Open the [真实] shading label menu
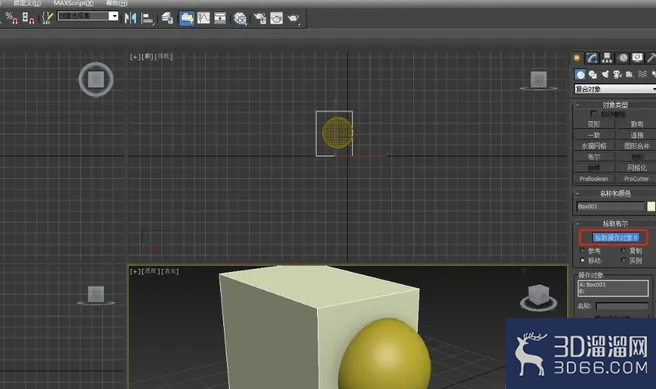Viewport: 656px width, 389px height. click(170, 271)
